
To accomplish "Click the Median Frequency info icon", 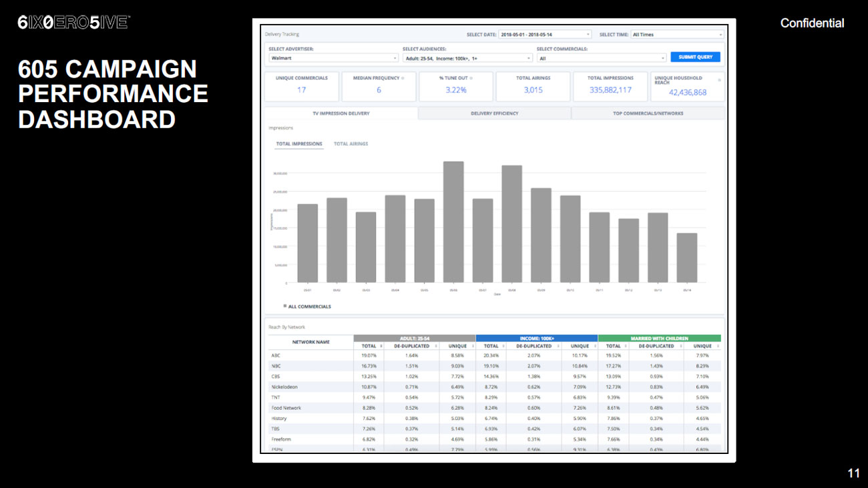I will coord(403,78).
